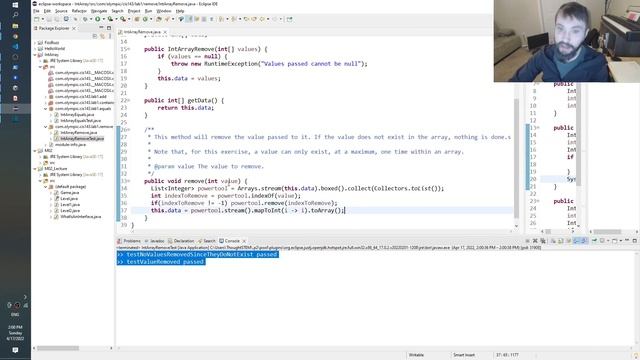
Task: Click the Open Perspective icon at toolbar end
Action: point(289,19)
